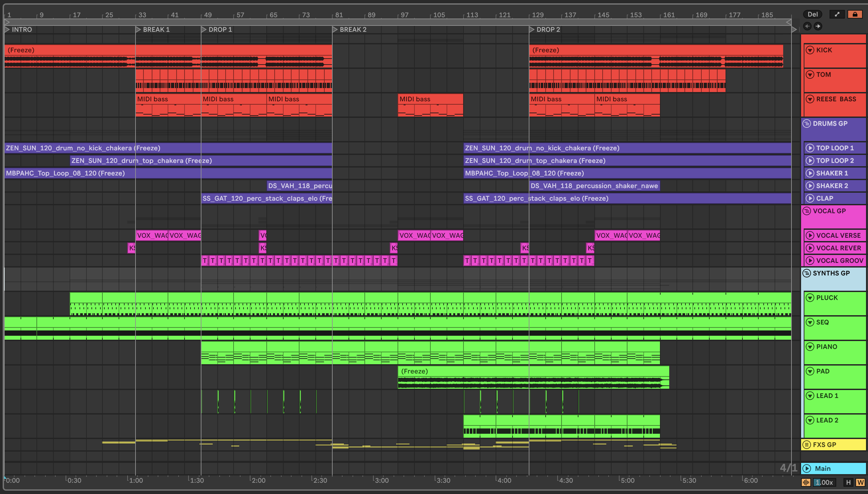The width and height of the screenshot is (868, 494).
Task: Toggle the automation mode line icon
Action: pos(837,14)
